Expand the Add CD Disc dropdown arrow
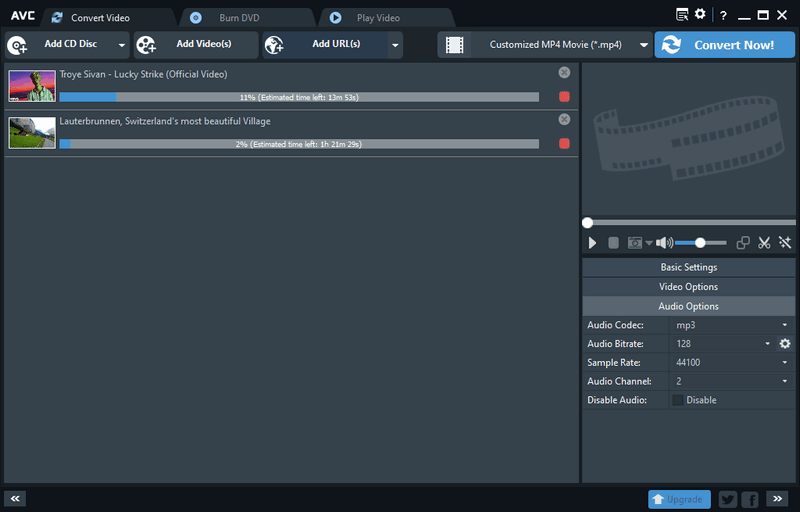The width and height of the screenshot is (800, 512). (122, 45)
